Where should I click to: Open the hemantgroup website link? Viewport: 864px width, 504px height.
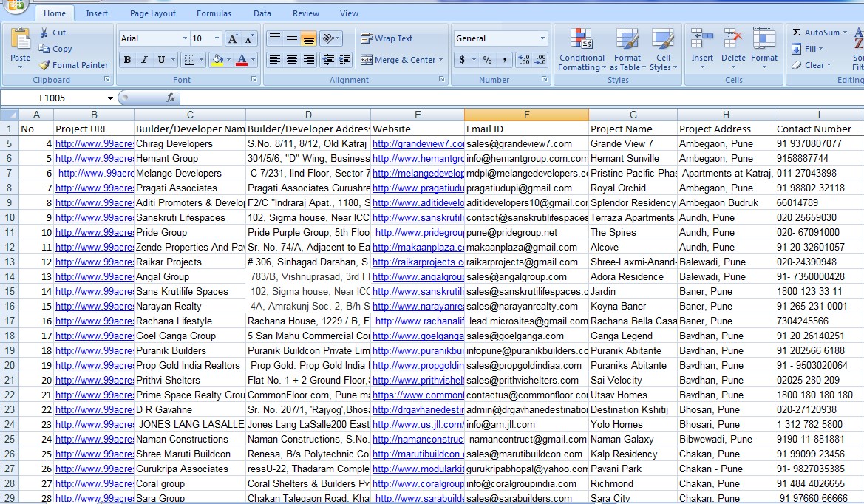pyautogui.click(x=418, y=159)
